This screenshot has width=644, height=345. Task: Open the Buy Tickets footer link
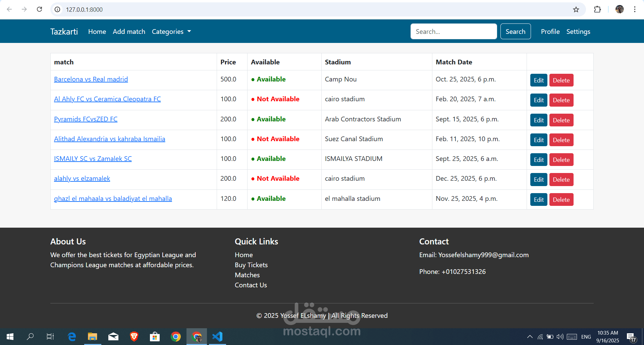[x=251, y=265]
